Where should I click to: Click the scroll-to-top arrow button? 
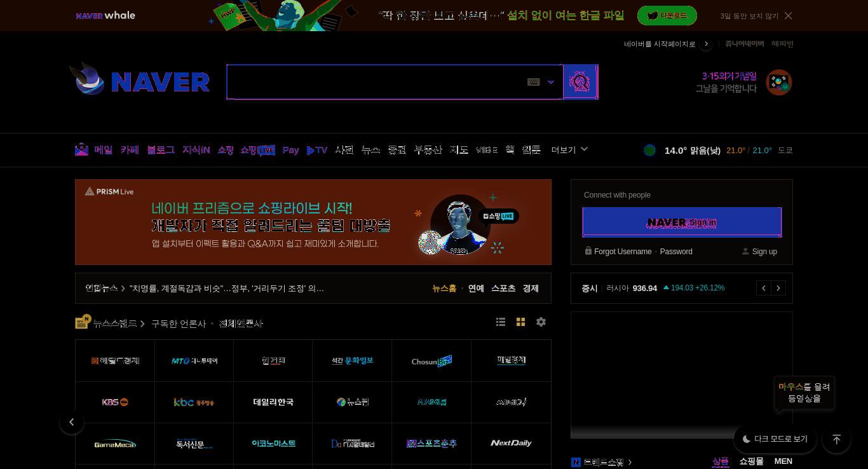tap(836, 439)
